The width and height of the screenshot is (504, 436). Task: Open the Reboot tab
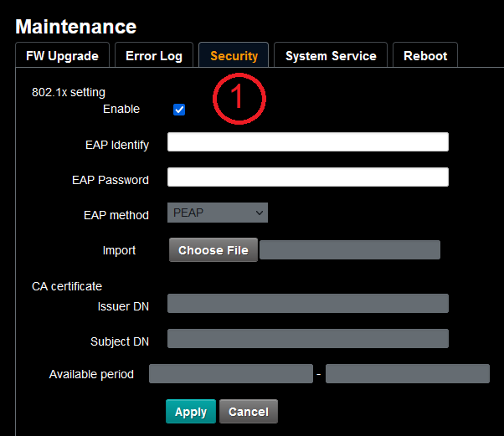pyautogui.click(x=425, y=56)
